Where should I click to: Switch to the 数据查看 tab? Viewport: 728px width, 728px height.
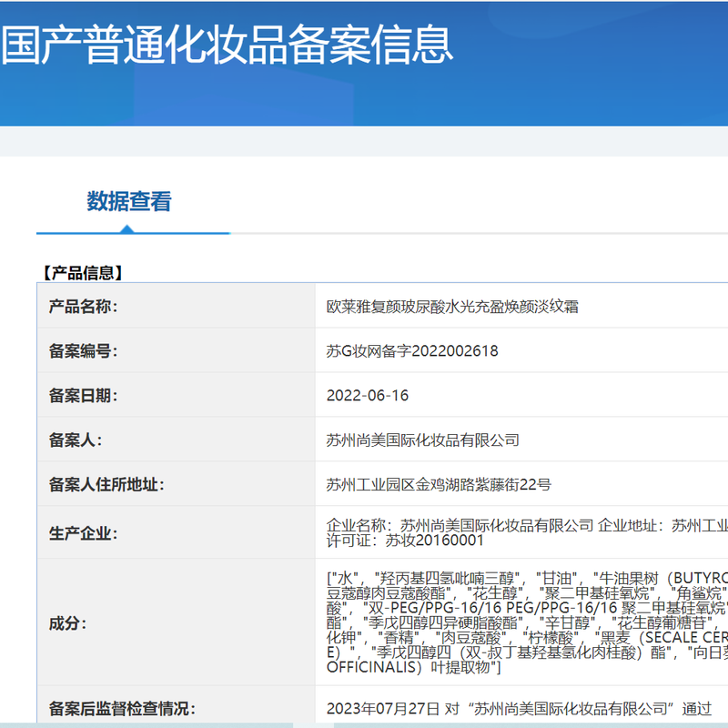pyautogui.click(x=130, y=197)
